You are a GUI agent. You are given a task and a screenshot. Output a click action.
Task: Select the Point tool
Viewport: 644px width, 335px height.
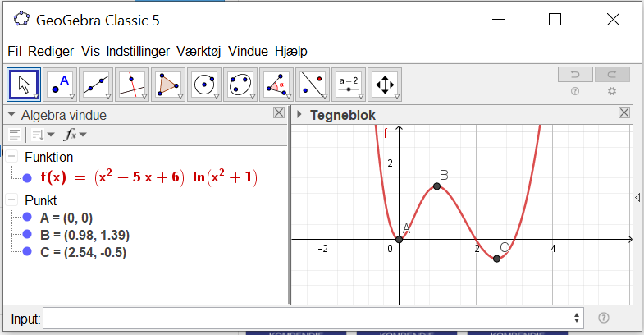[60, 85]
